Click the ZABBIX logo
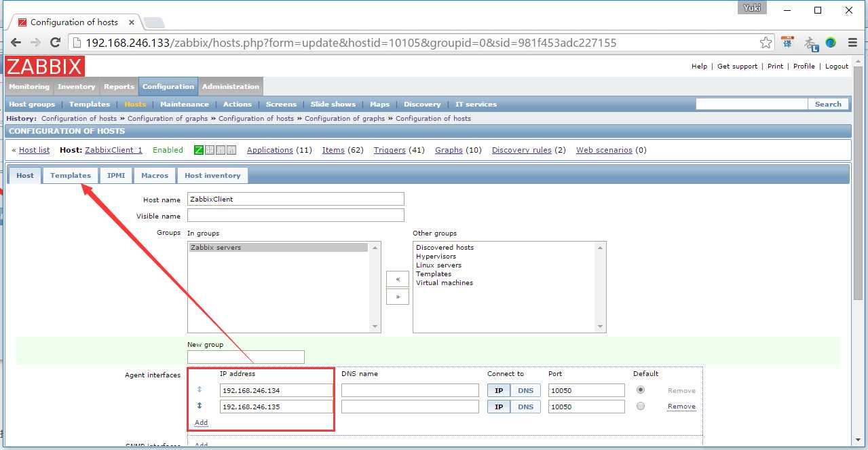 pyautogui.click(x=45, y=67)
